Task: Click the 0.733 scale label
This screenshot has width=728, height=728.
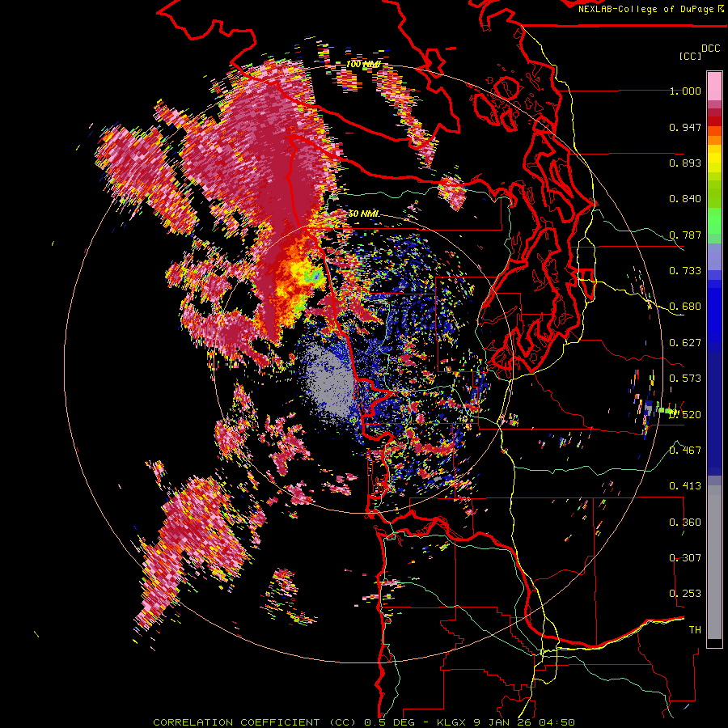Action: (x=685, y=271)
